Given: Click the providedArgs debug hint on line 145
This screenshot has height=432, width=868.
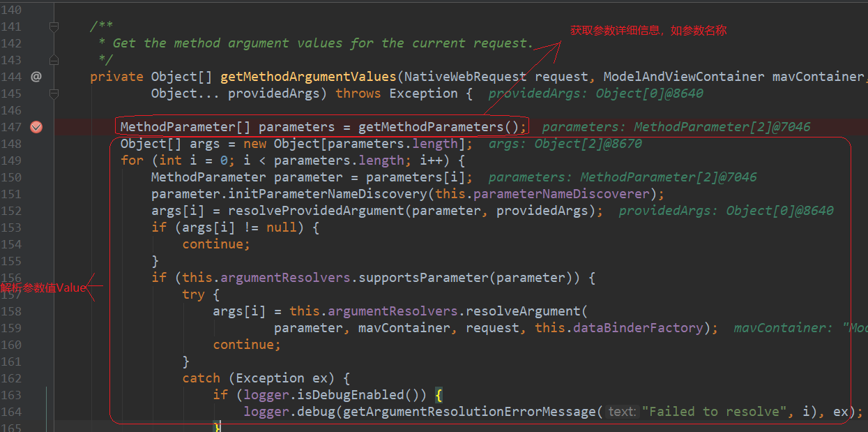Looking at the screenshot, I should pyautogui.click(x=596, y=94).
